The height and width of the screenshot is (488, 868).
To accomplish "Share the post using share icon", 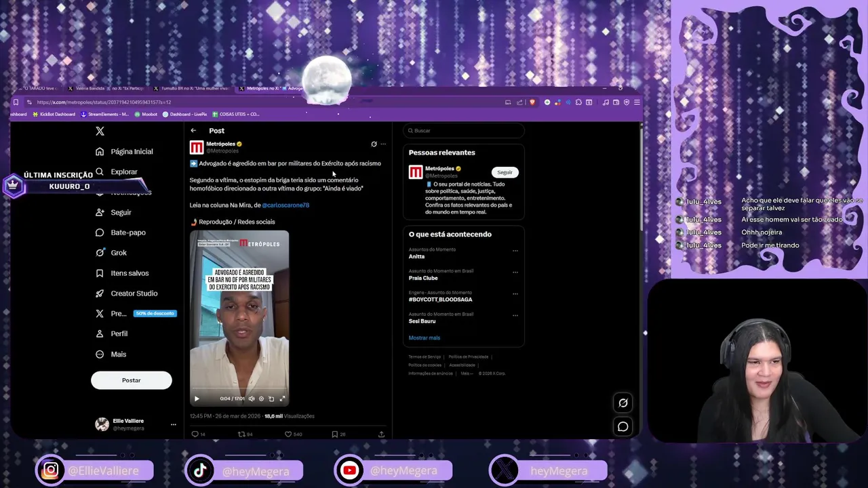I will click(381, 434).
